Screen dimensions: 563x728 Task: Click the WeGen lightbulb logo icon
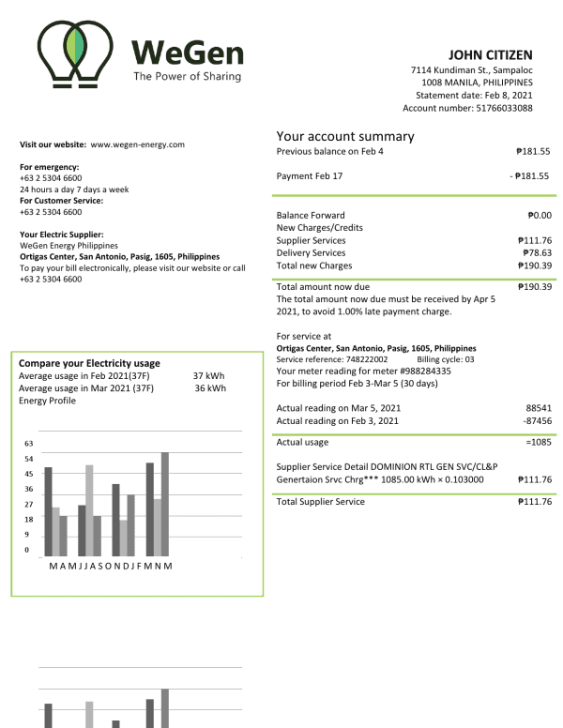(x=75, y=52)
